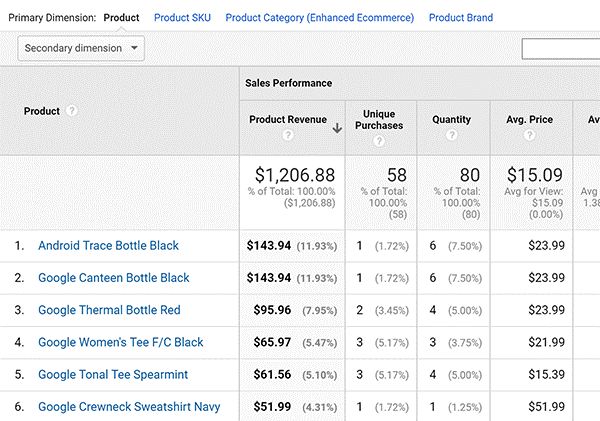
Task: Switch to Product Category (Enhanced Ecommerce)
Action: coord(320,18)
